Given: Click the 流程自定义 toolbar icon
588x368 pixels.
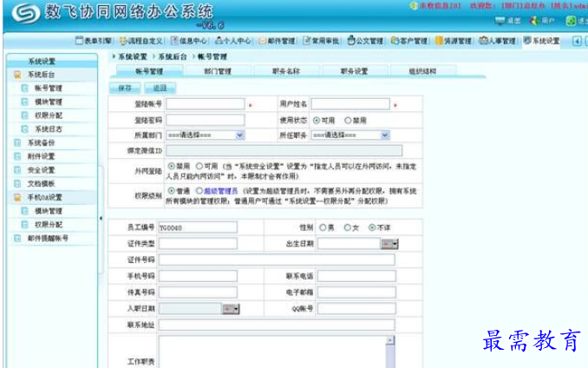Looking at the screenshot, I should pos(123,41).
